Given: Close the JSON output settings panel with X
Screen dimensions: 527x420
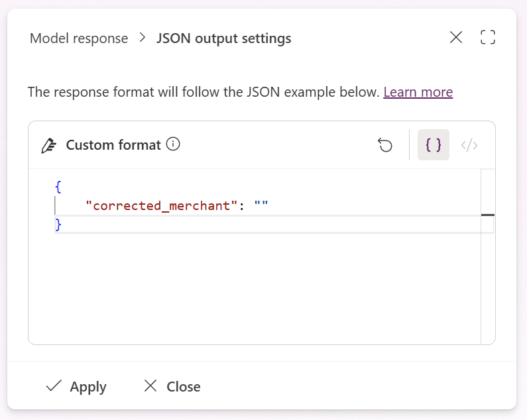Looking at the screenshot, I should click(x=456, y=38).
